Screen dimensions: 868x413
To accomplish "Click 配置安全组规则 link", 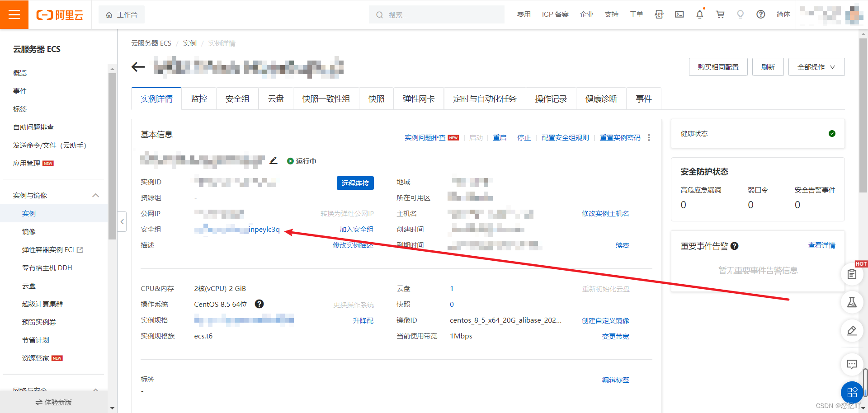I will [565, 137].
